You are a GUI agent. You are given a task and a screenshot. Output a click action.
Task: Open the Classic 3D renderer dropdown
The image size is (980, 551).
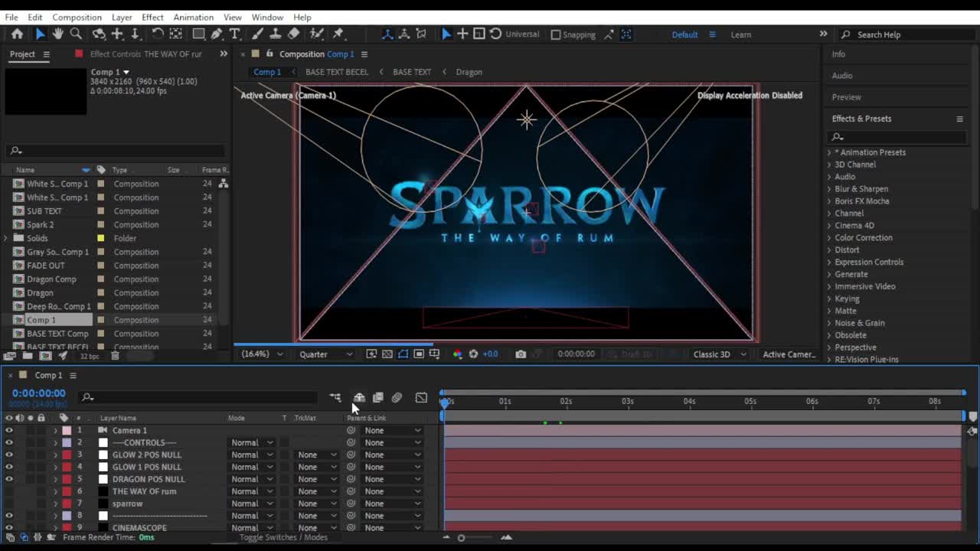click(x=719, y=354)
